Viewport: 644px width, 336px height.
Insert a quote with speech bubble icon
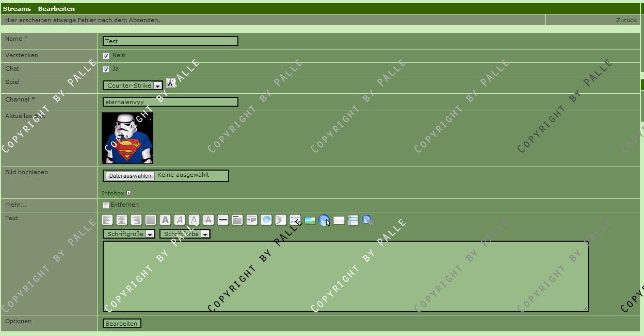point(266,220)
